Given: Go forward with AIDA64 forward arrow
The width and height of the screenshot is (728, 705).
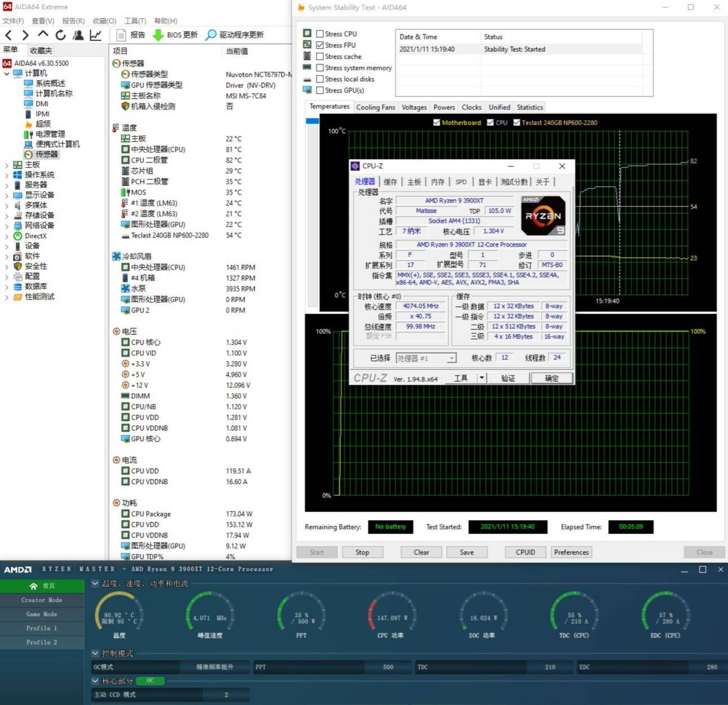Looking at the screenshot, I should tap(25, 35).
